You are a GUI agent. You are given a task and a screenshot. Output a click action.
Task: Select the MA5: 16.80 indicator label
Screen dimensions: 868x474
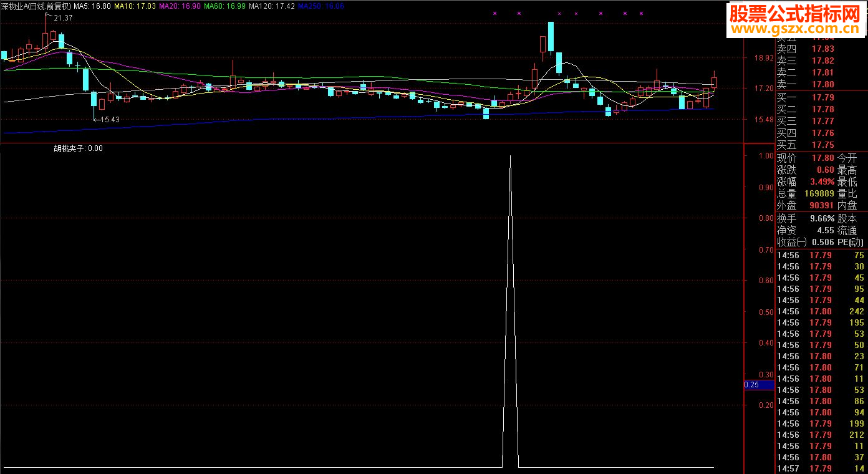click(92, 6)
